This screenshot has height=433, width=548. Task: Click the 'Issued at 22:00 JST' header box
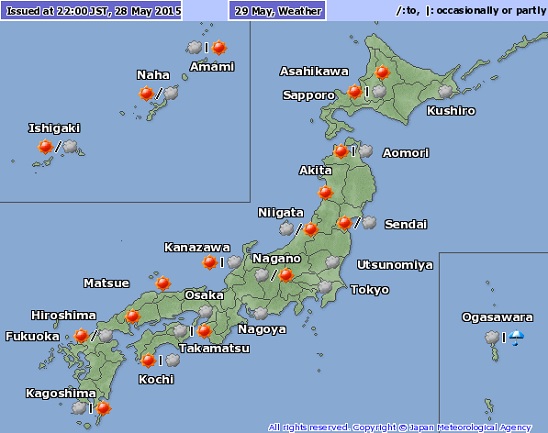pyautogui.click(x=92, y=11)
